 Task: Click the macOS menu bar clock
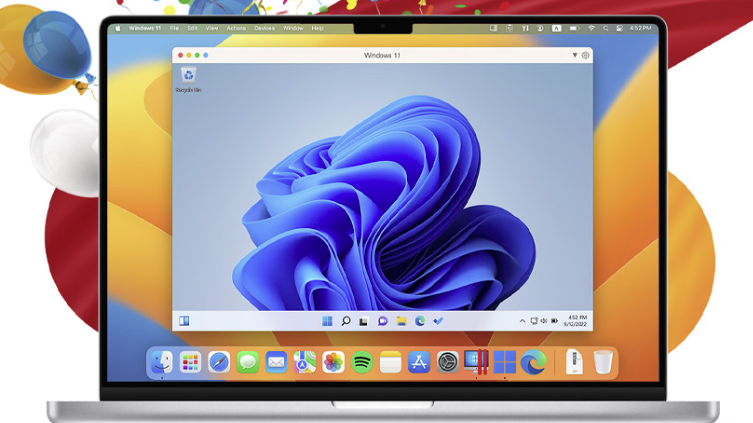tap(641, 28)
